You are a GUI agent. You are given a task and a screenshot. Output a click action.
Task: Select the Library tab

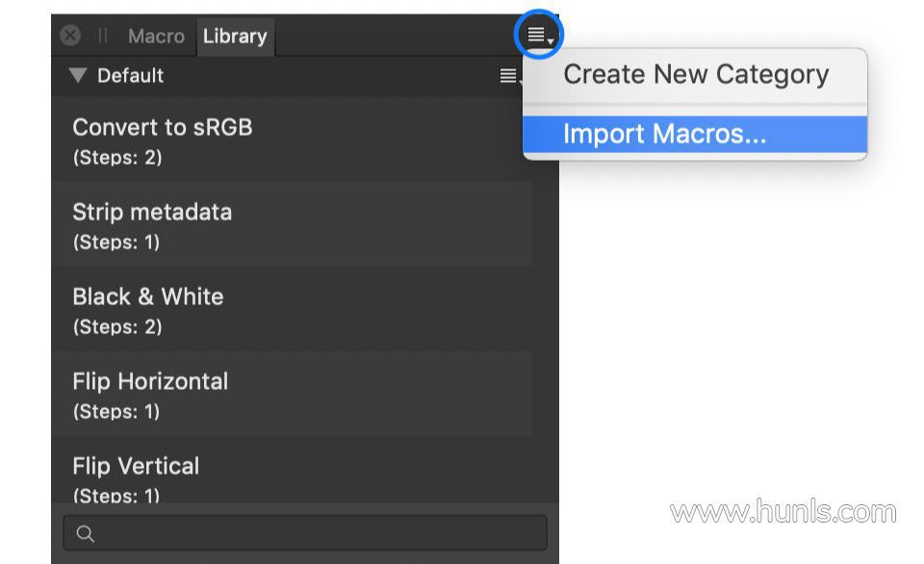pos(235,36)
